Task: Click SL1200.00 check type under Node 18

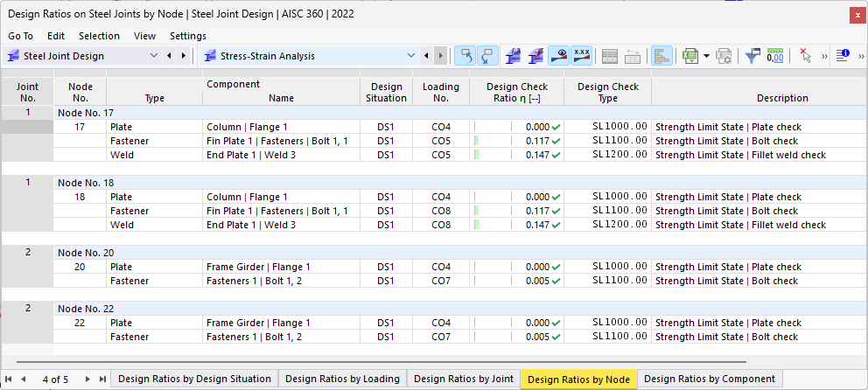Action: coord(619,225)
